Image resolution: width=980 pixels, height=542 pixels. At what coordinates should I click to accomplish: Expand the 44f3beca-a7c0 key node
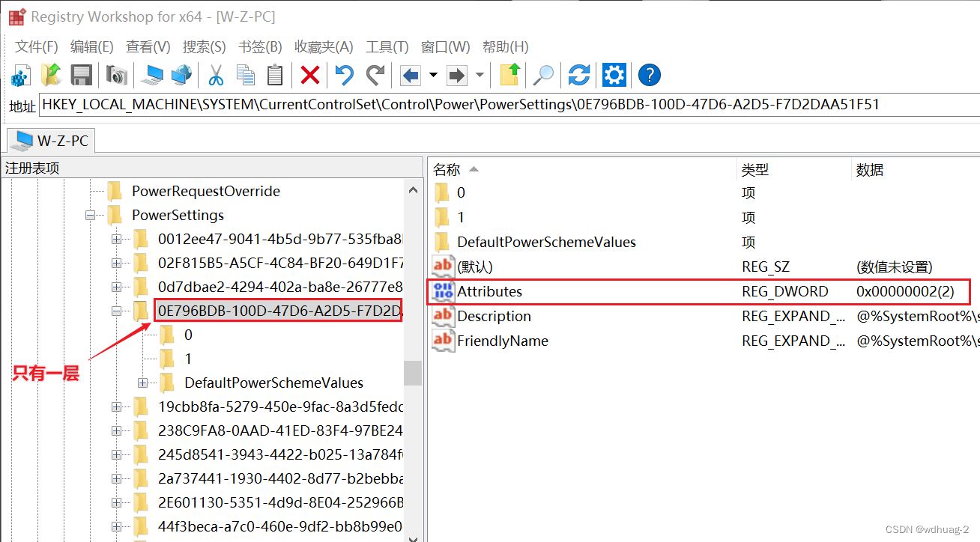point(116,526)
